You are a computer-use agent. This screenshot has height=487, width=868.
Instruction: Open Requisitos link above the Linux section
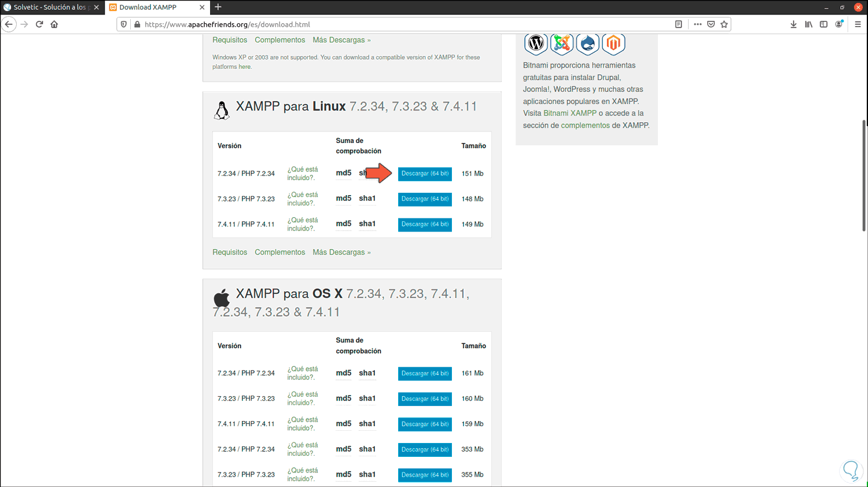230,40
